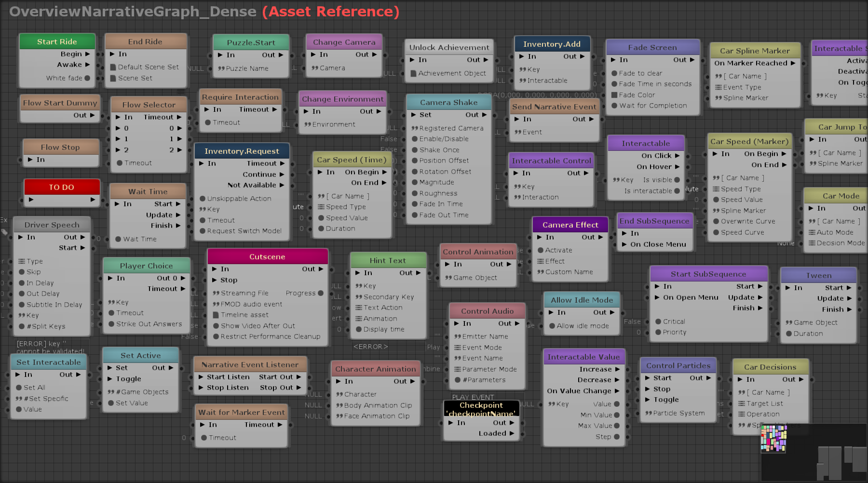The image size is (868, 483).
Task: Open the Speed Type list in Car Speed (Time)
Action: click(321, 207)
